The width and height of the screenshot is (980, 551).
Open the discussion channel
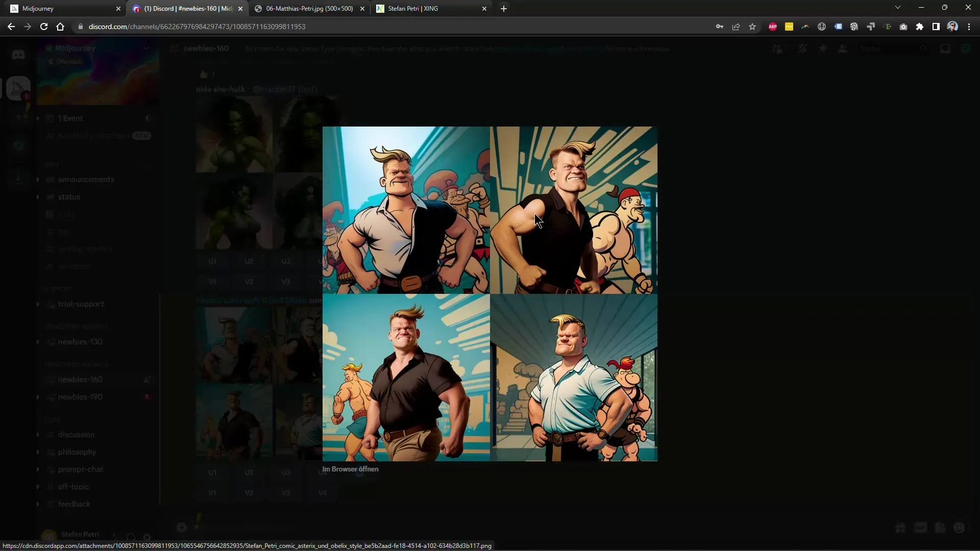tap(97, 435)
